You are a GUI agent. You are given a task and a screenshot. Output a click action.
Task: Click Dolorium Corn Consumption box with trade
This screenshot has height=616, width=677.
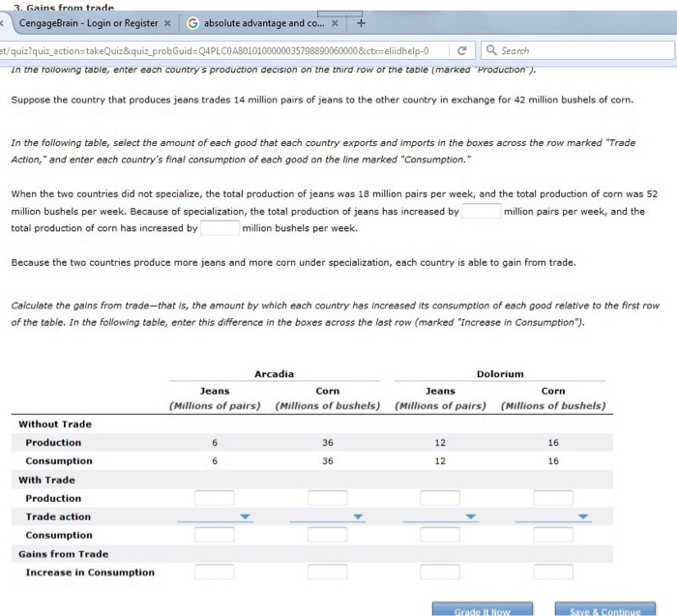(x=553, y=535)
